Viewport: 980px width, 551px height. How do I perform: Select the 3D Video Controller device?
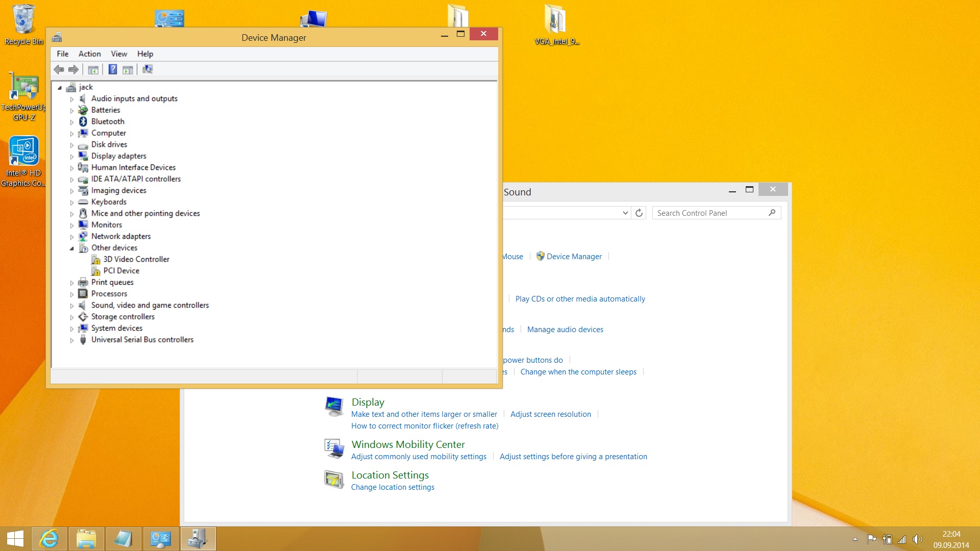[x=136, y=259]
